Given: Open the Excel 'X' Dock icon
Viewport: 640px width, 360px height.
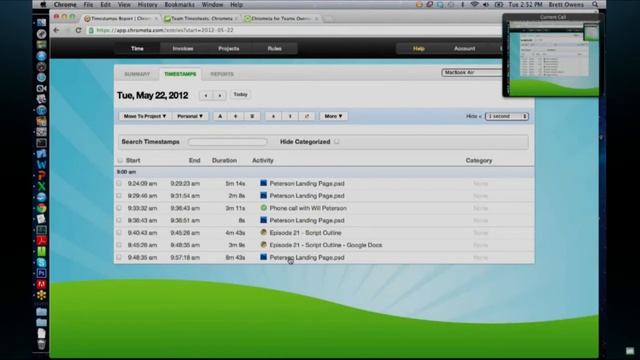Looking at the screenshot, I should tap(42, 187).
